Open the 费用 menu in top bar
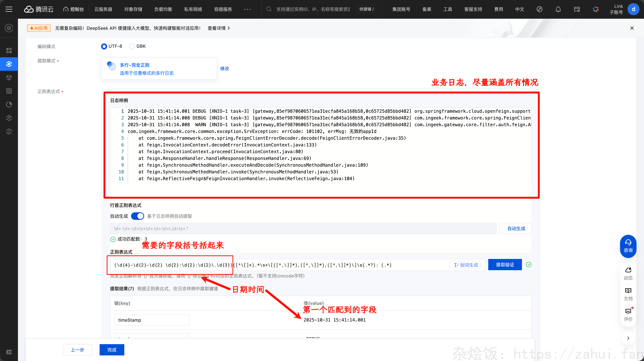Screen dimensions: 644x361 pos(498,9)
